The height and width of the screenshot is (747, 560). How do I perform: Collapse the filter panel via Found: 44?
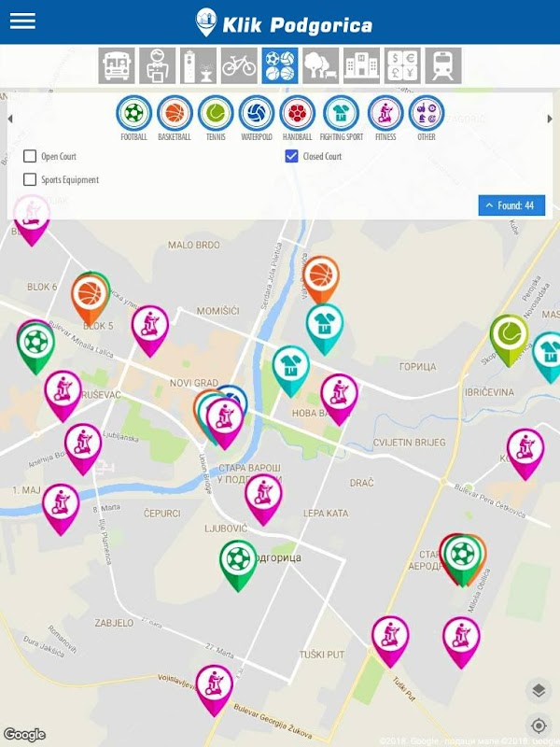pos(511,205)
